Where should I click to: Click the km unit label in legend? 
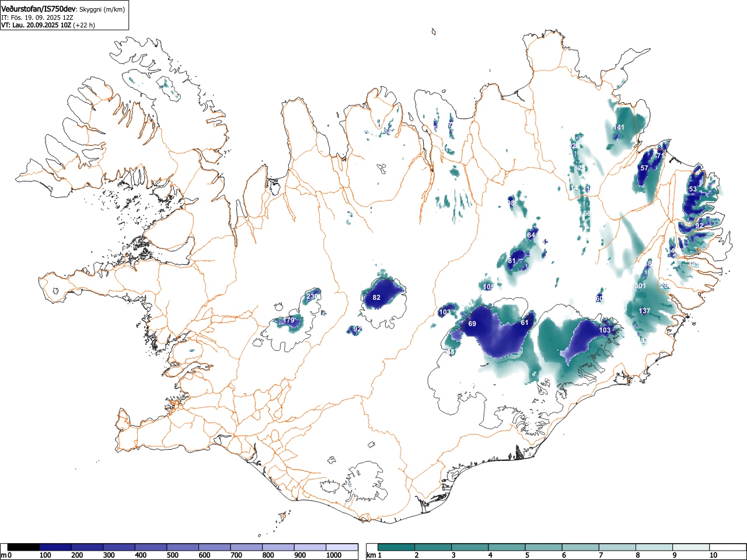(x=371, y=555)
